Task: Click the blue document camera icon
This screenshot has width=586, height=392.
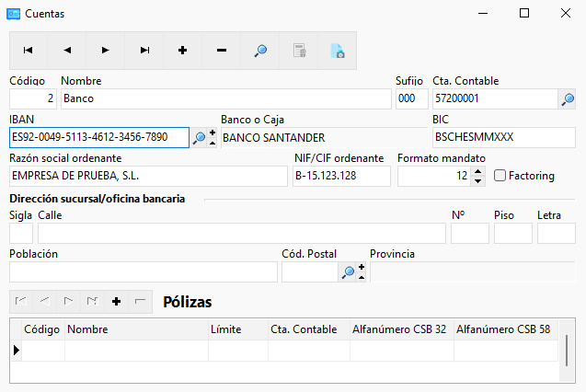Action: pos(338,51)
